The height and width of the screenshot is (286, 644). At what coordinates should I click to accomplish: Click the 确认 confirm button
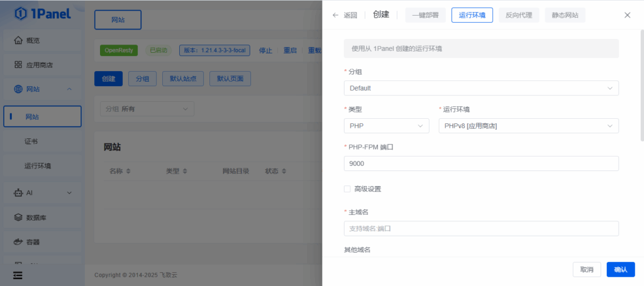620,269
